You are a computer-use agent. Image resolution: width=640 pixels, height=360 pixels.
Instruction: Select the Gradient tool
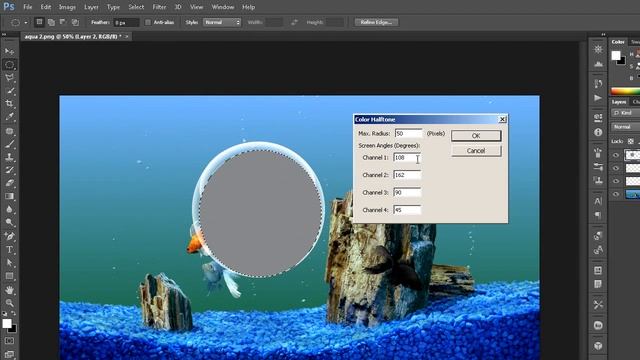click(9, 196)
